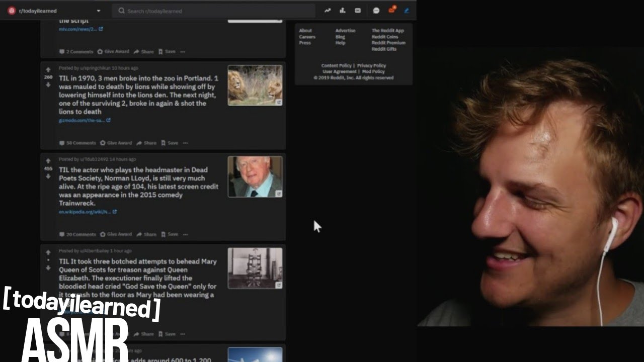Open the User Agreement link
644x362 pixels.
pyautogui.click(x=340, y=72)
